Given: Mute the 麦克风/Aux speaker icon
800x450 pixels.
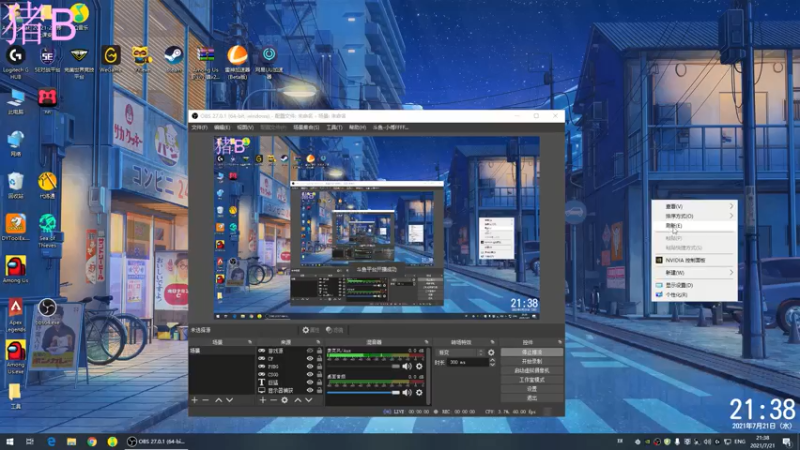Looking at the screenshot, I should (x=407, y=366).
